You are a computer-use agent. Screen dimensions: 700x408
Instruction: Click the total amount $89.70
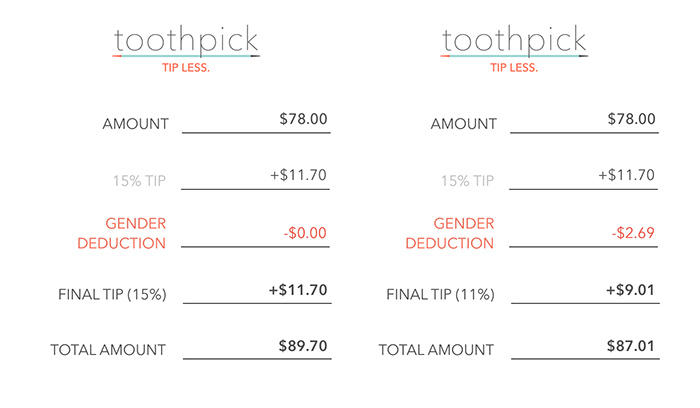303,346
